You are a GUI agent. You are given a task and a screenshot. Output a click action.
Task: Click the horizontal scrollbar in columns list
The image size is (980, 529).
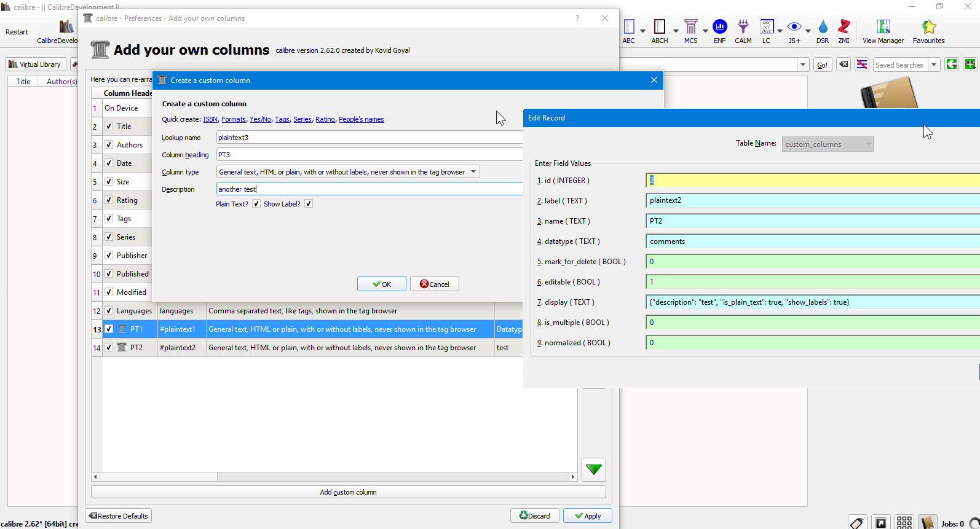click(x=334, y=477)
